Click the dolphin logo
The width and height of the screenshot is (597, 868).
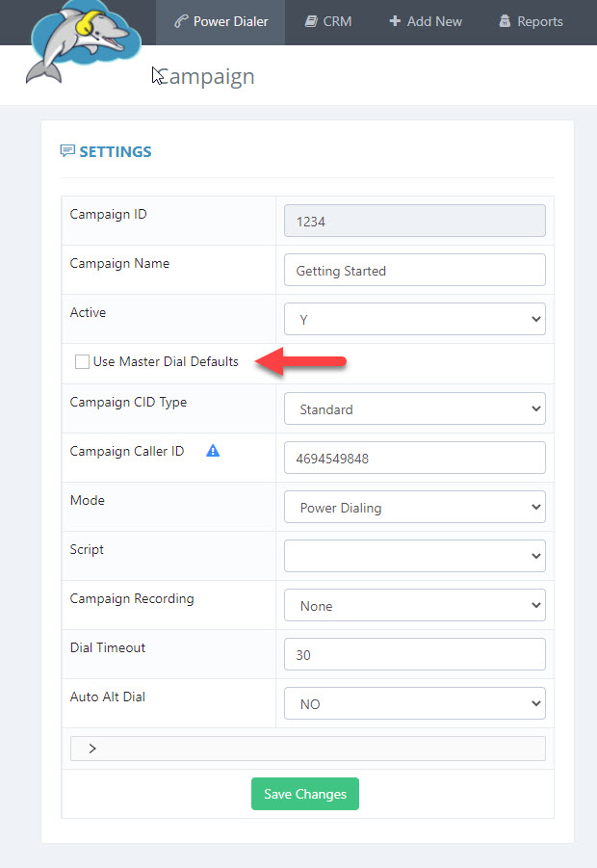[x=83, y=41]
